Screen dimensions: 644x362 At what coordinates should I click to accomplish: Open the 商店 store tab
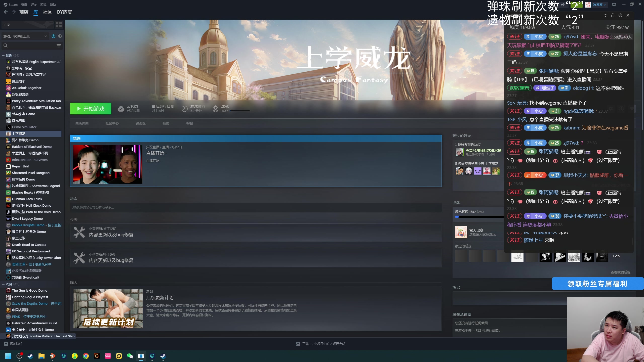24,12
